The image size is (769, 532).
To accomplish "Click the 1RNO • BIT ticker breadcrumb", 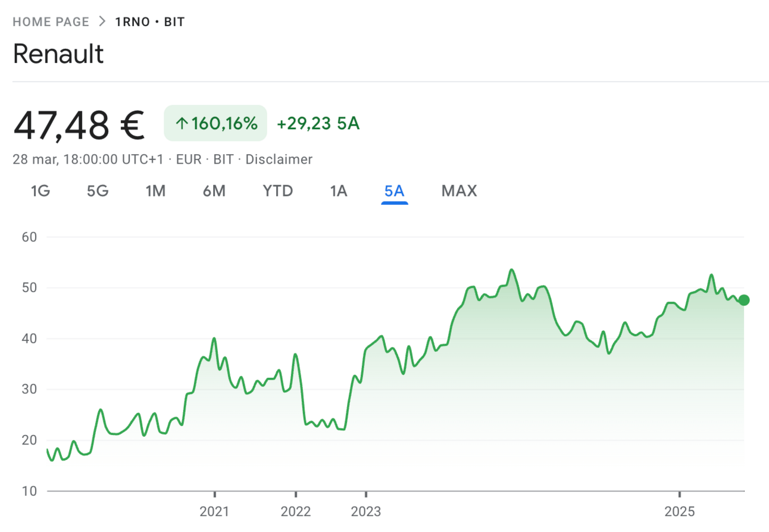I will [149, 22].
